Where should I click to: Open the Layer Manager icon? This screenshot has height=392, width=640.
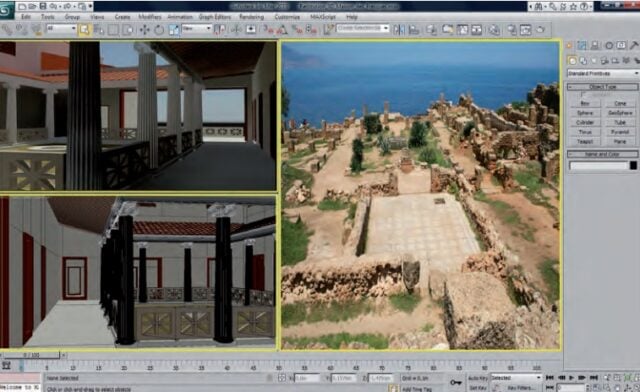(x=431, y=29)
